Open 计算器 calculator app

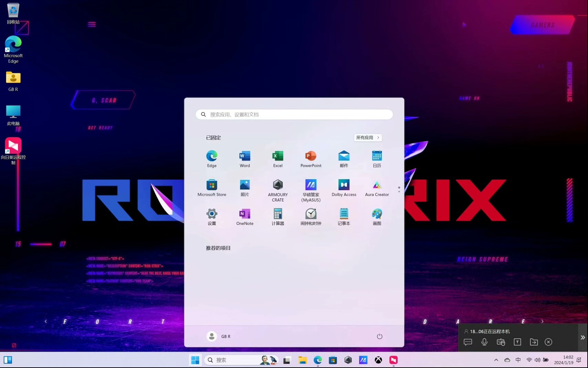278,217
